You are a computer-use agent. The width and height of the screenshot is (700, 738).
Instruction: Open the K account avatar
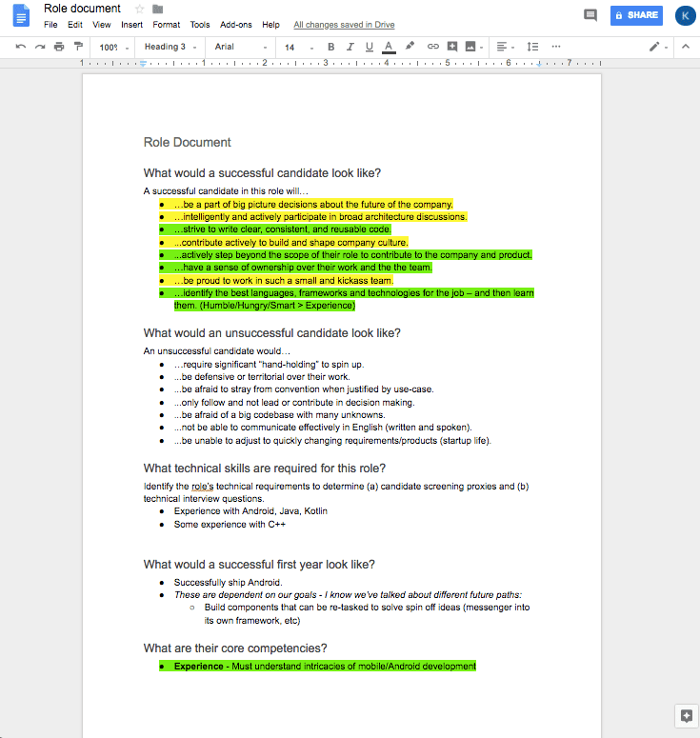pyautogui.click(x=685, y=15)
